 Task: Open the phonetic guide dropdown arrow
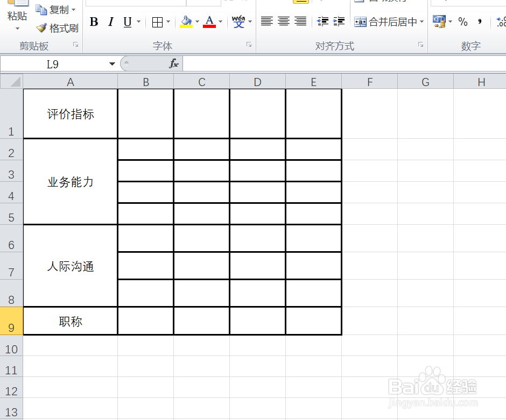coord(250,22)
